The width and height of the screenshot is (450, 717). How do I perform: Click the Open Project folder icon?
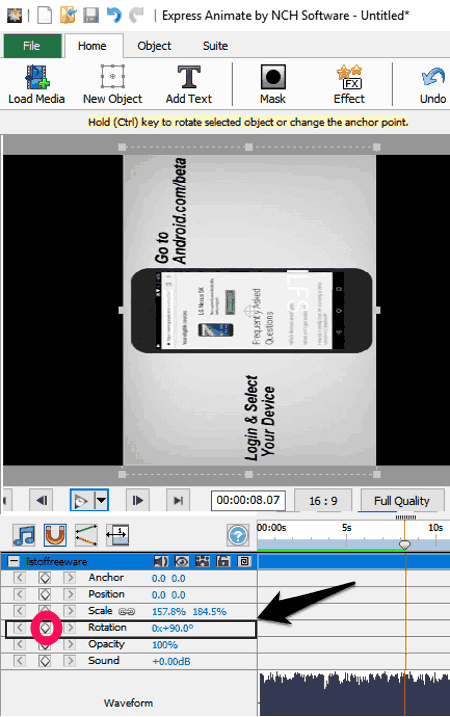(68, 15)
